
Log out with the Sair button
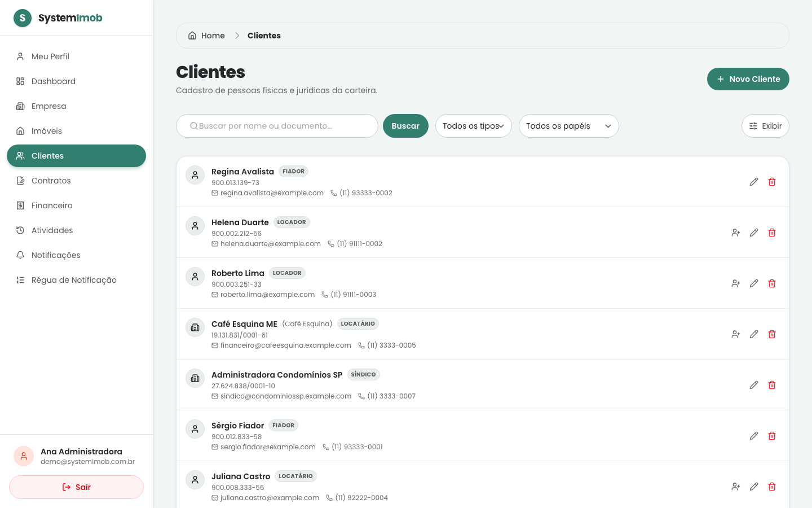pyautogui.click(x=76, y=487)
